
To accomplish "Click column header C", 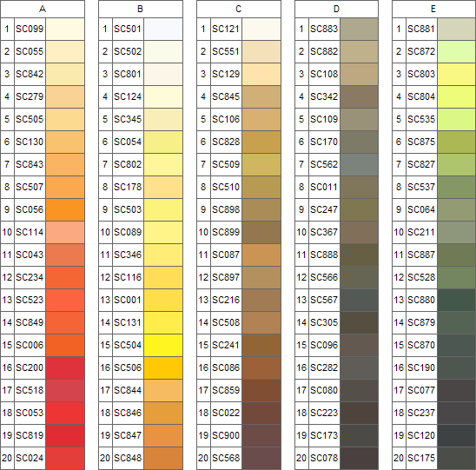I will pyautogui.click(x=239, y=9).
